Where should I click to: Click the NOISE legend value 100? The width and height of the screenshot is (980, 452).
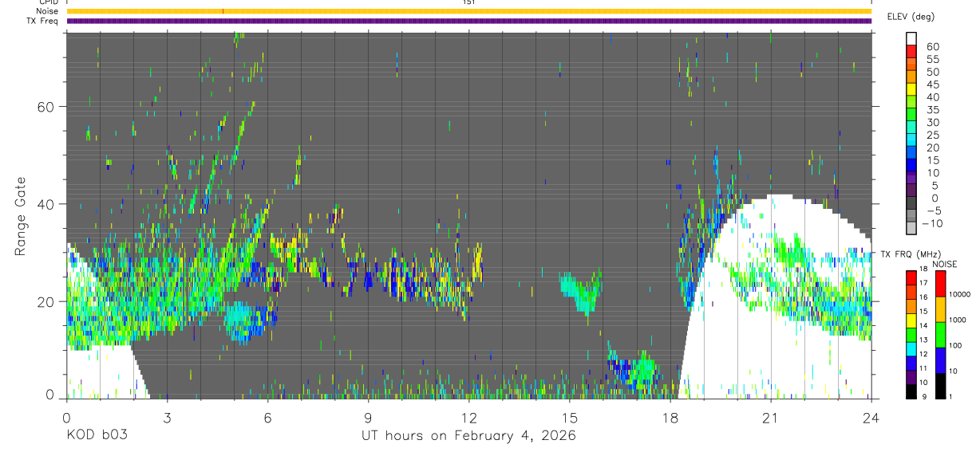(x=957, y=345)
